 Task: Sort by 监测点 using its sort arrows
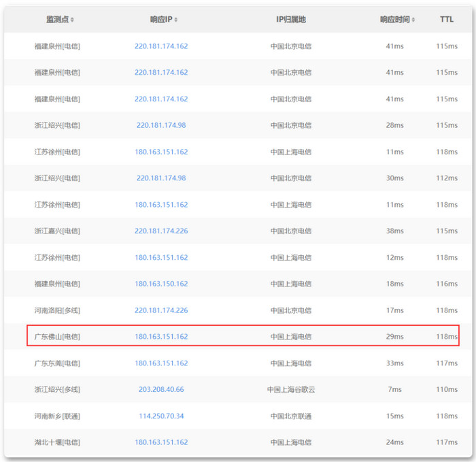tap(72, 20)
